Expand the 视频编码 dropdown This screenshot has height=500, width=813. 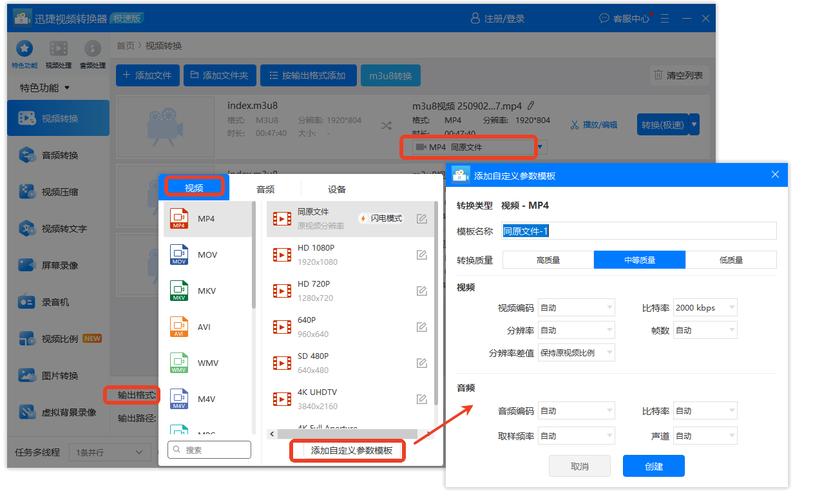576,308
